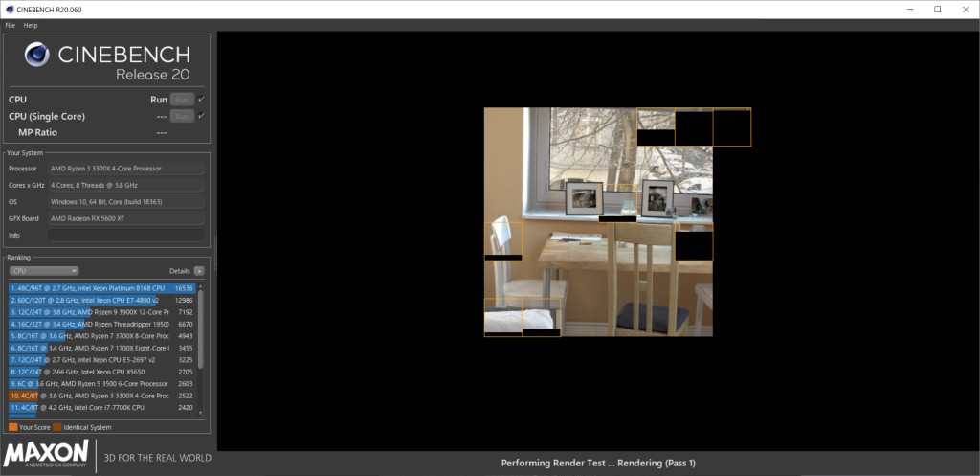Click the Your Score orange swatch
Image resolution: width=980 pixels, height=476 pixels.
13,428
